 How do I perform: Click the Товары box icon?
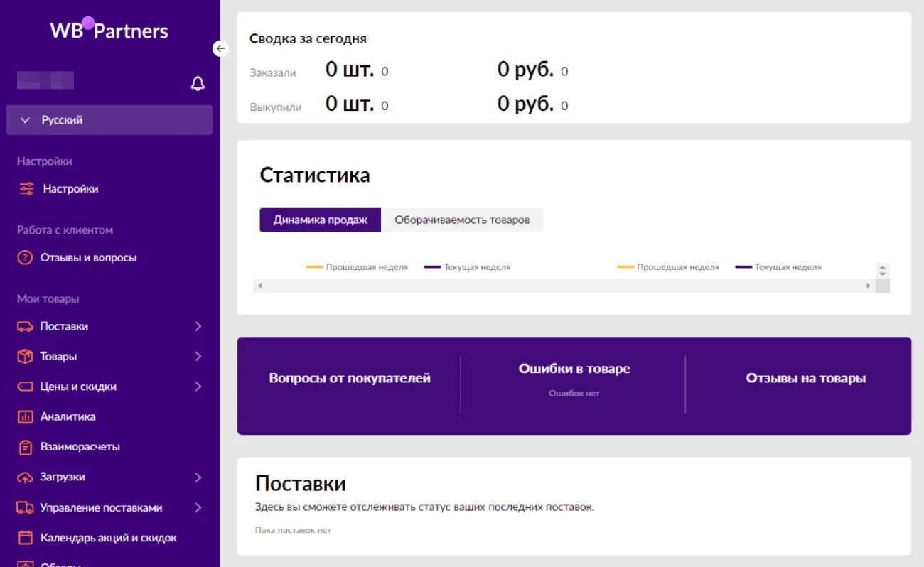pyautogui.click(x=25, y=357)
